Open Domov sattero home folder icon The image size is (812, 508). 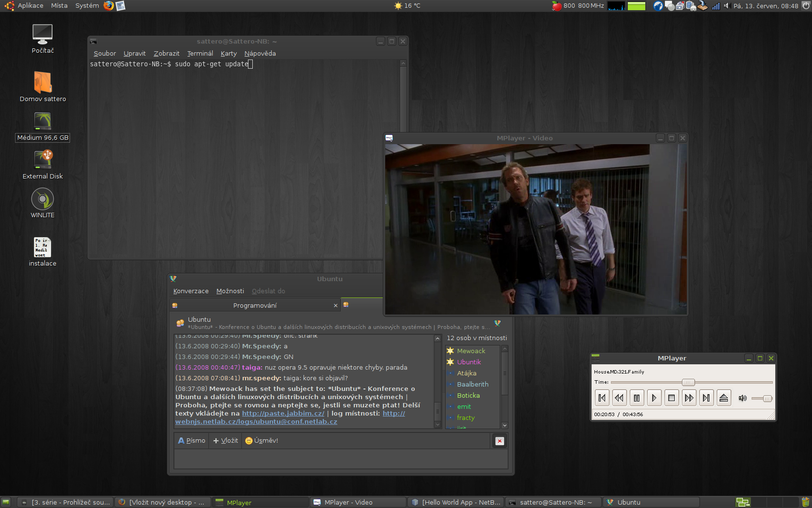click(x=43, y=86)
